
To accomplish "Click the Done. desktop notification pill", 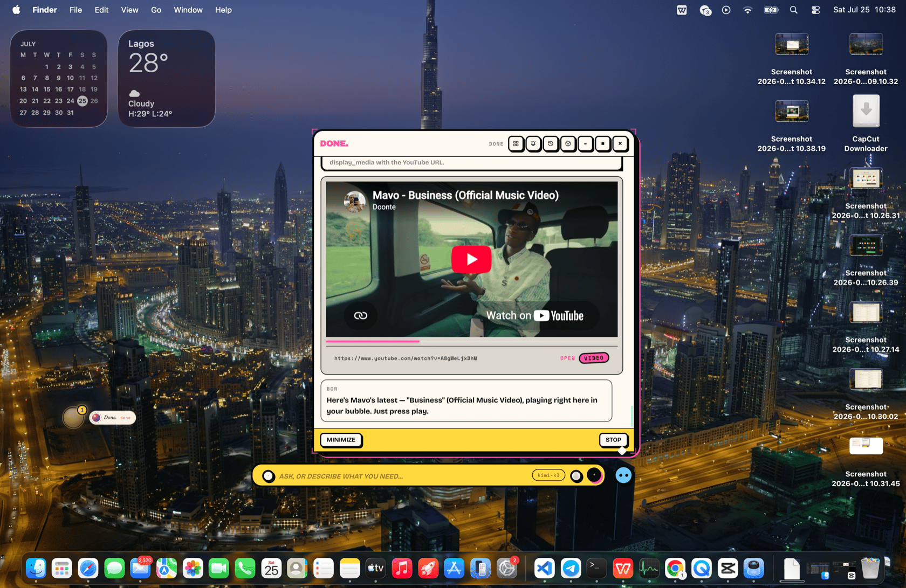I will click(112, 418).
